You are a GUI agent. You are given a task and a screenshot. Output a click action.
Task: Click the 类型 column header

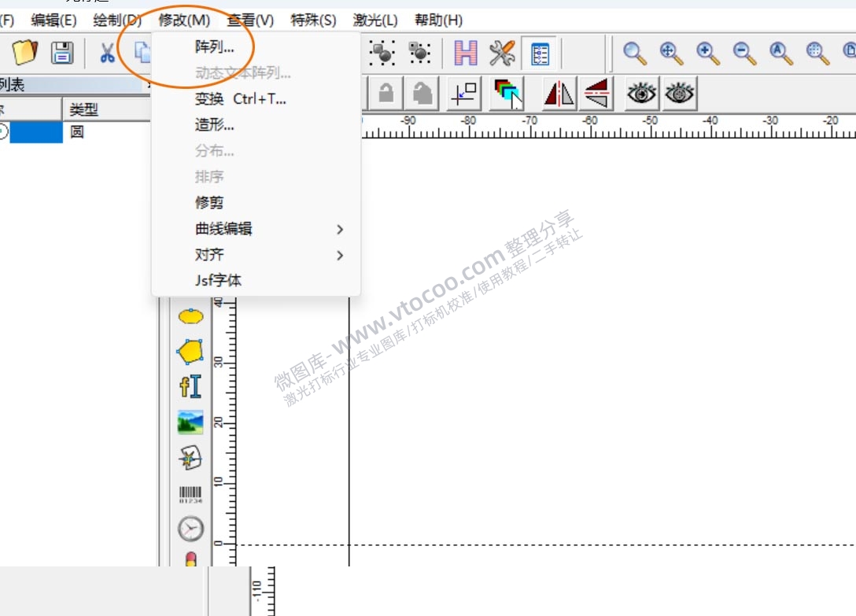[84, 109]
